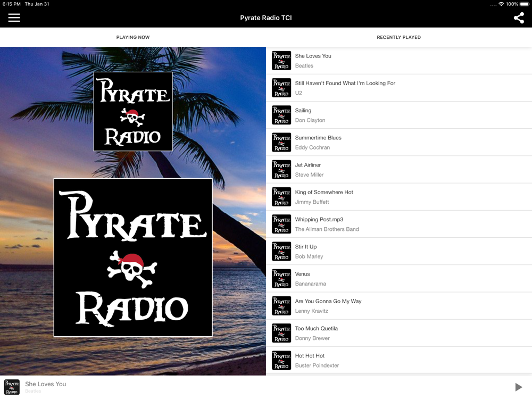Tap the small Pyrate Radio logo artwork

pos(133,111)
